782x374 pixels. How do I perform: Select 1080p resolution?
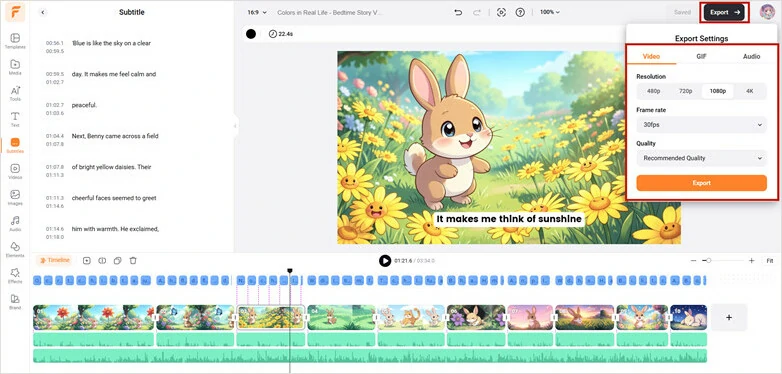point(718,91)
